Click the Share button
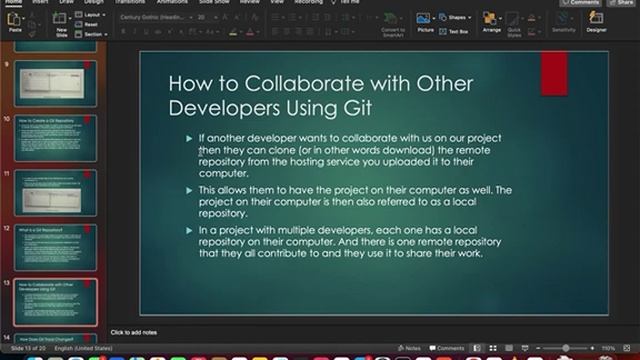 point(622,2)
